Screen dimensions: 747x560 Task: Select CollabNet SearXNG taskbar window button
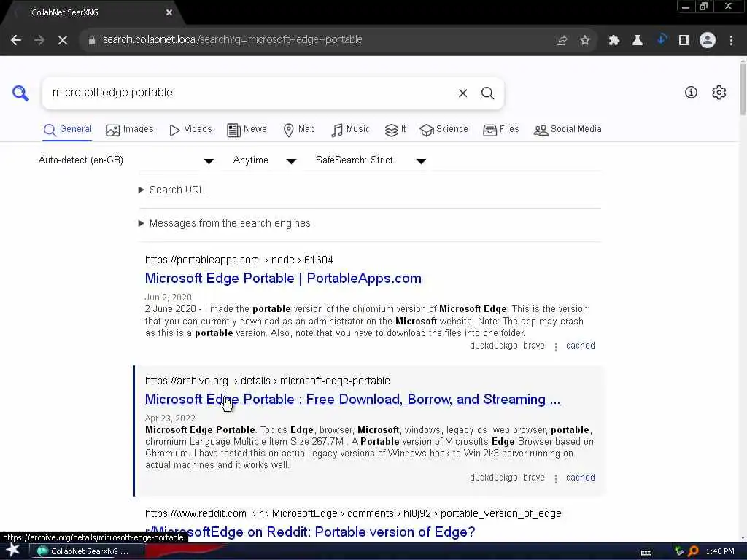(88, 551)
